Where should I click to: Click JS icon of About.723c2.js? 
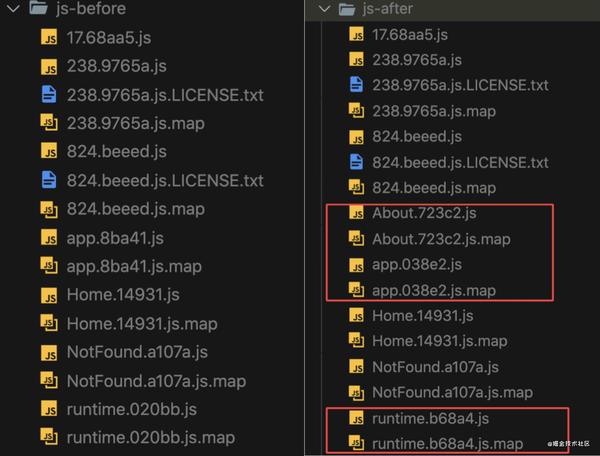[x=356, y=213]
